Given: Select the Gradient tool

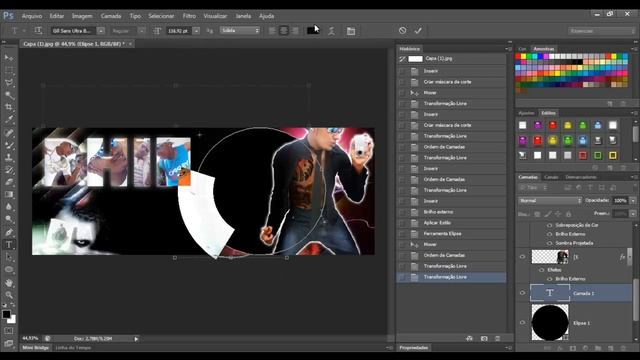Looking at the screenshot, I should (9, 195).
